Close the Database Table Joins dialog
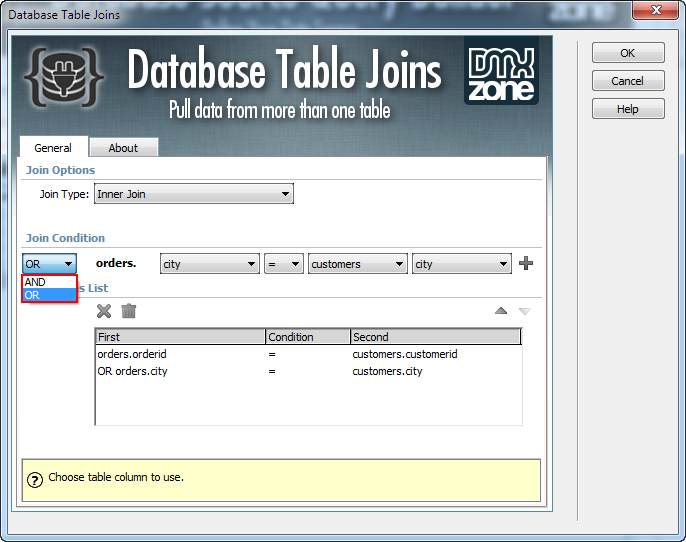 coord(656,10)
